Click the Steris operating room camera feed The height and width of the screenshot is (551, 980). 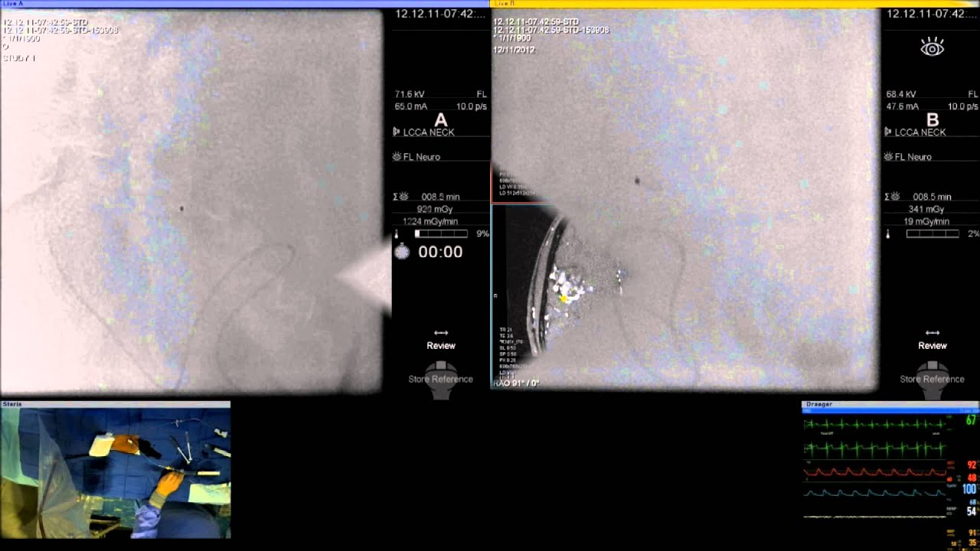click(116, 473)
